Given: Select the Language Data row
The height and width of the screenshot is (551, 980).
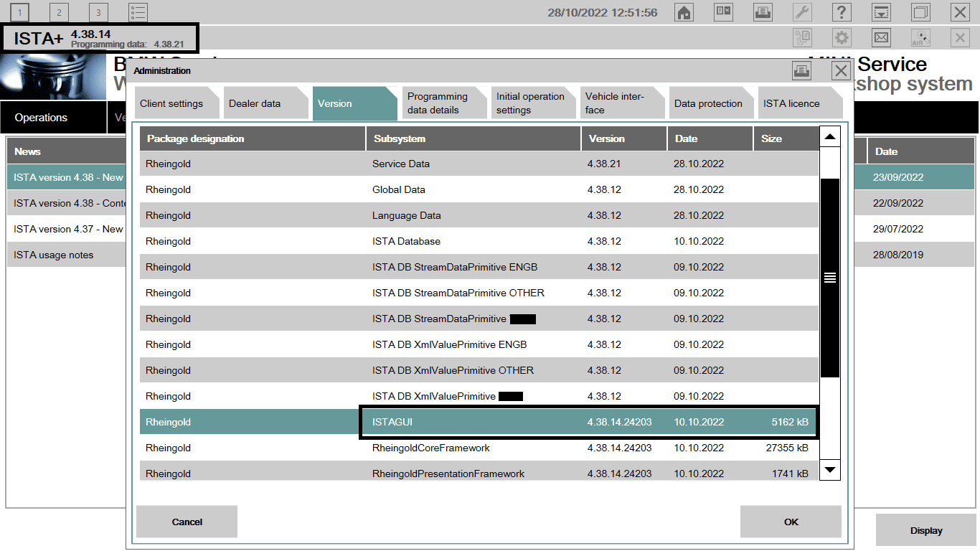Looking at the screenshot, I should coord(479,215).
